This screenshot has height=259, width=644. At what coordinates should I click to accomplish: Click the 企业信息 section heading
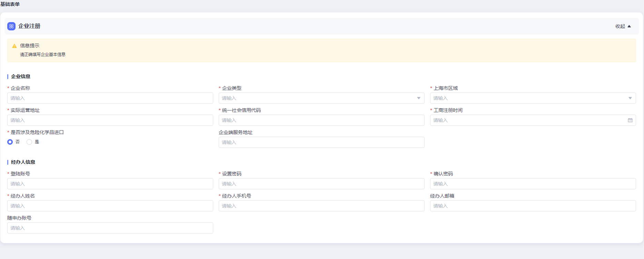click(21, 76)
